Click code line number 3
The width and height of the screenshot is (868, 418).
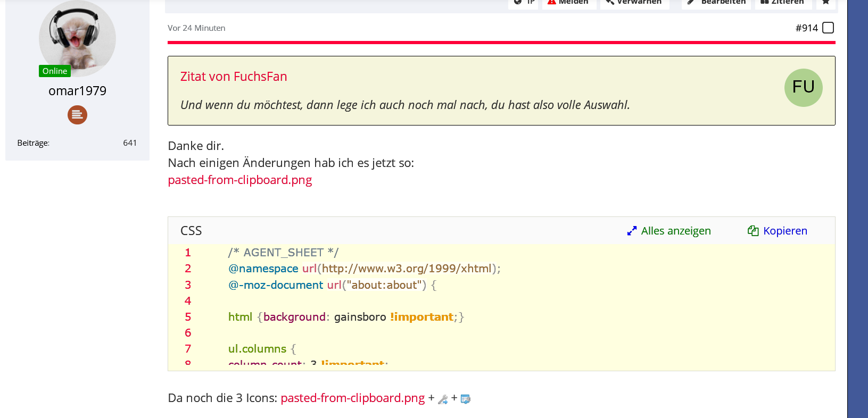point(188,285)
